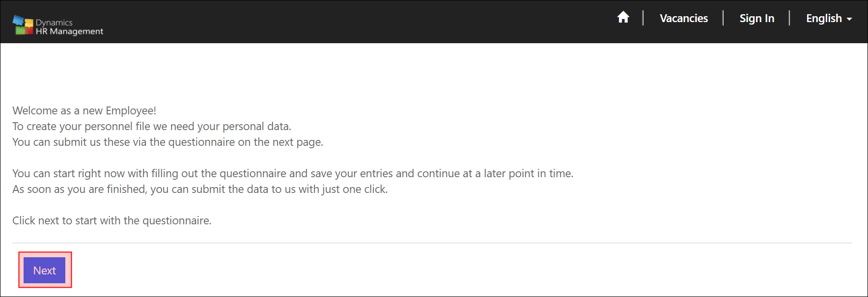Click the horizontal divider above the Next button
The width and height of the screenshot is (868, 297).
pos(432,243)
